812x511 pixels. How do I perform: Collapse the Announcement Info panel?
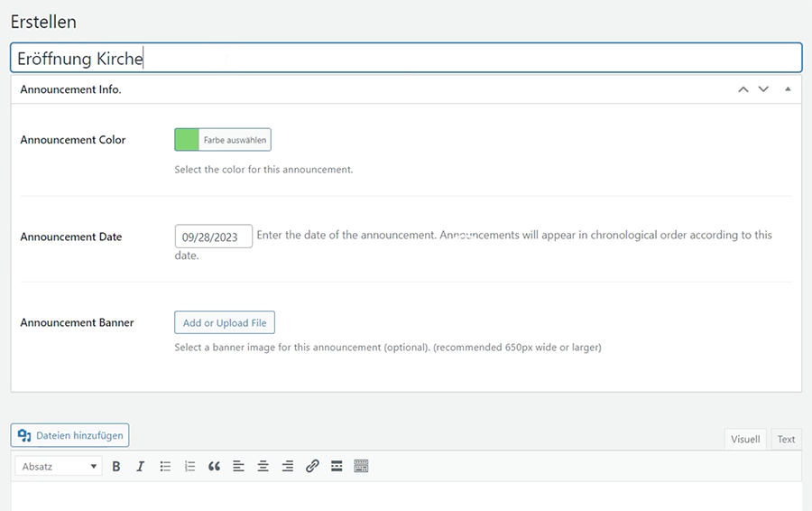(788, 89)
